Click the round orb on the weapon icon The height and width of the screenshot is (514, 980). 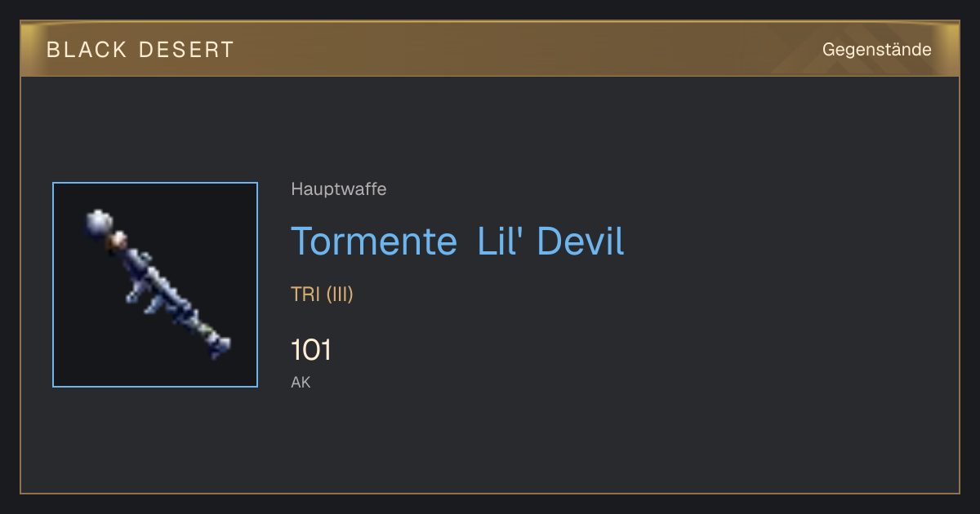pos(99,223)
